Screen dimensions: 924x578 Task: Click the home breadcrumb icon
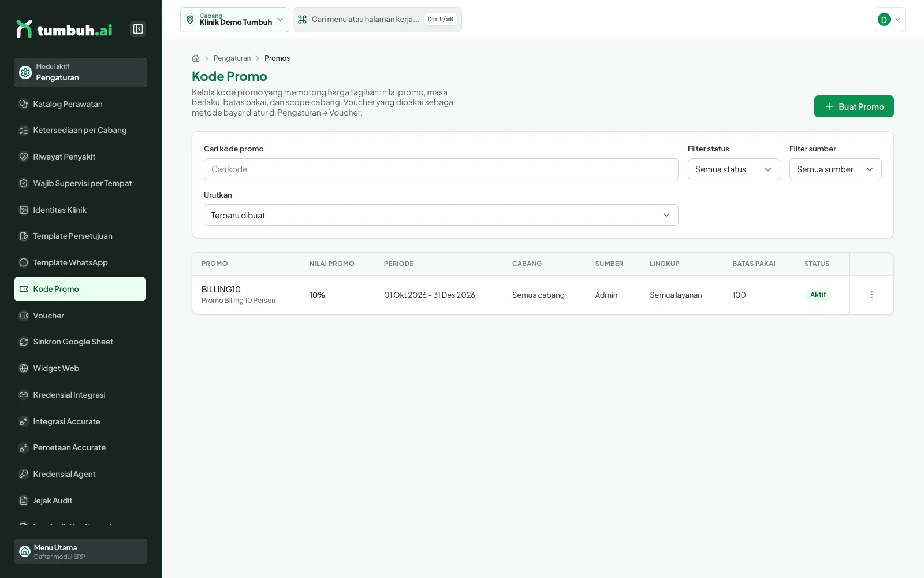point(196,58)
